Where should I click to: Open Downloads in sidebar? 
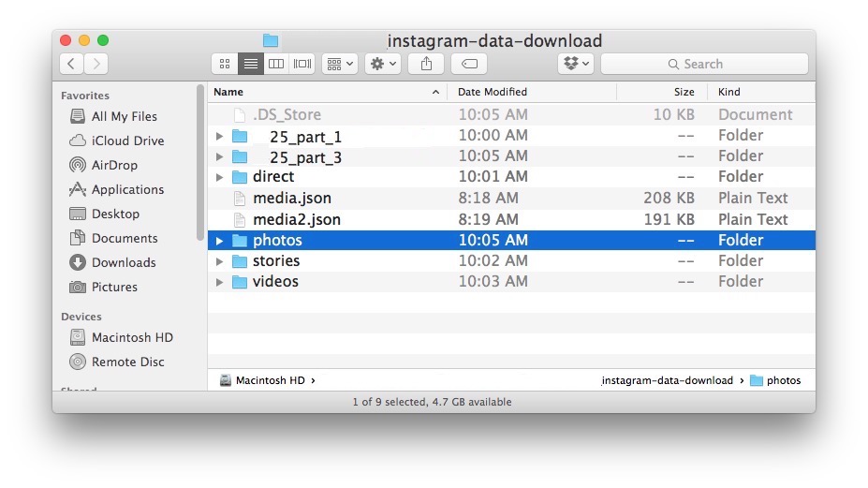(x=113, y=262)
